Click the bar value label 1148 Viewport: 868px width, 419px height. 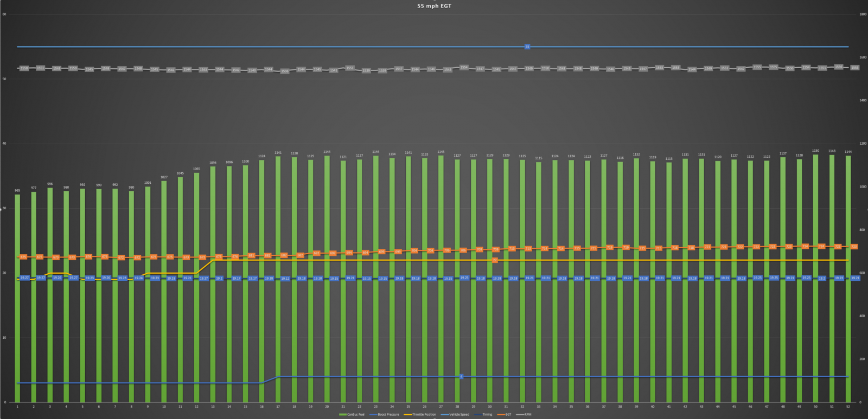coord(832,151)
